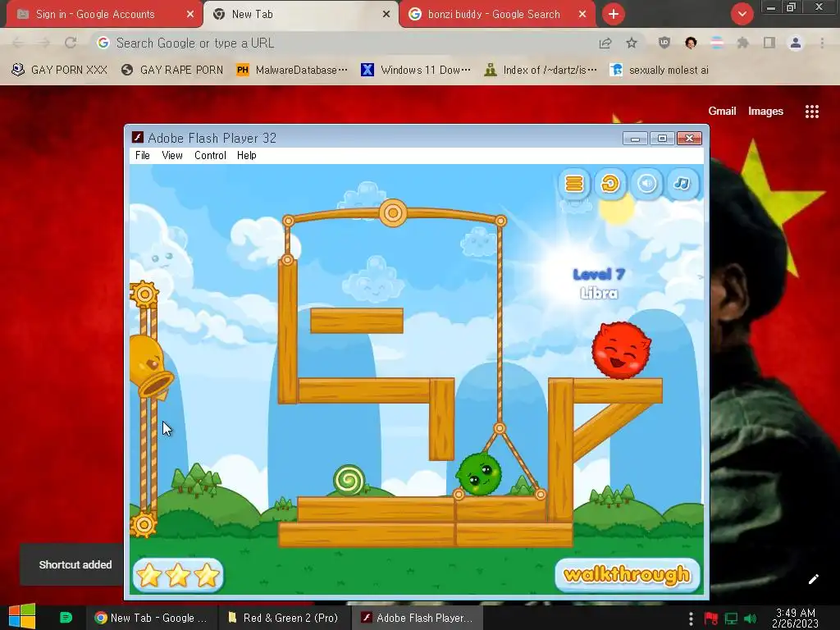Open the Help menu in Flash Player
The image size is (840, 630).
tap(246, 155)
